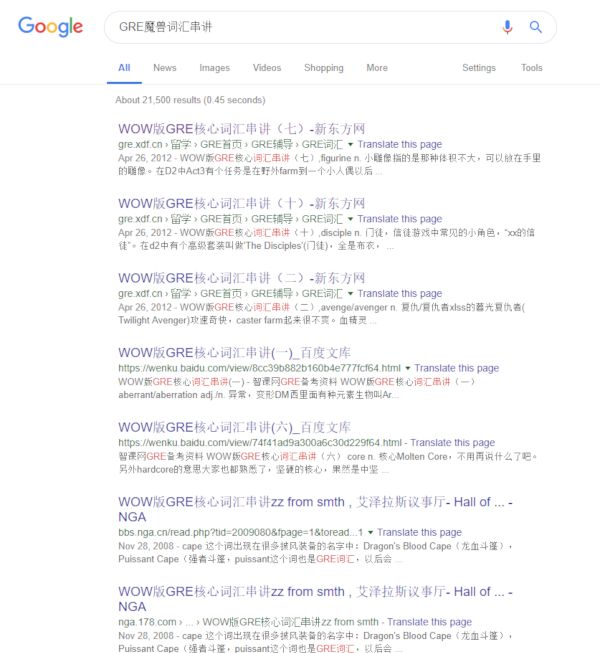
Task: Click URL wenku.baidu.com/view/74f41ad9a300a6c30d229f64.html
Action: point(260,443)
